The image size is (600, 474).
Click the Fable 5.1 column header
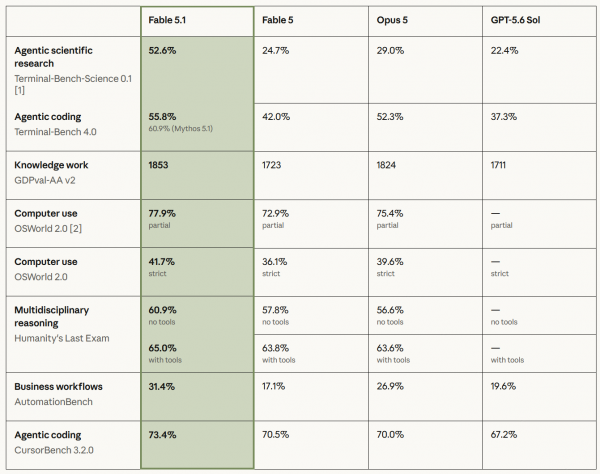pos(197,21)
